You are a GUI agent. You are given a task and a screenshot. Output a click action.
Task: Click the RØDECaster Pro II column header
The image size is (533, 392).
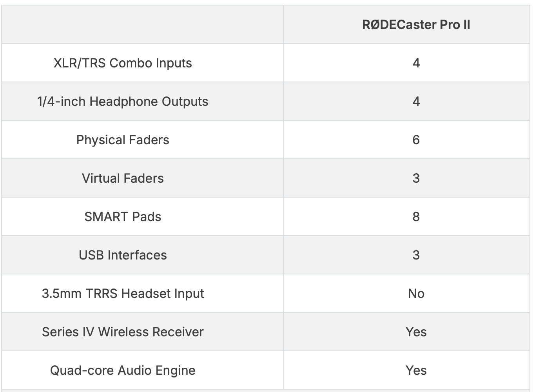pos(416,25)
